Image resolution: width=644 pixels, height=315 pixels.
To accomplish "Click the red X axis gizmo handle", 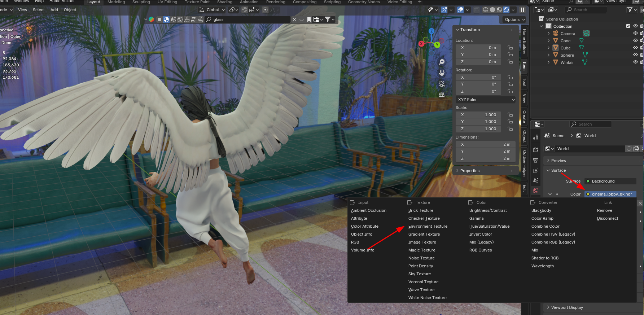I will [x=421, y=44].
